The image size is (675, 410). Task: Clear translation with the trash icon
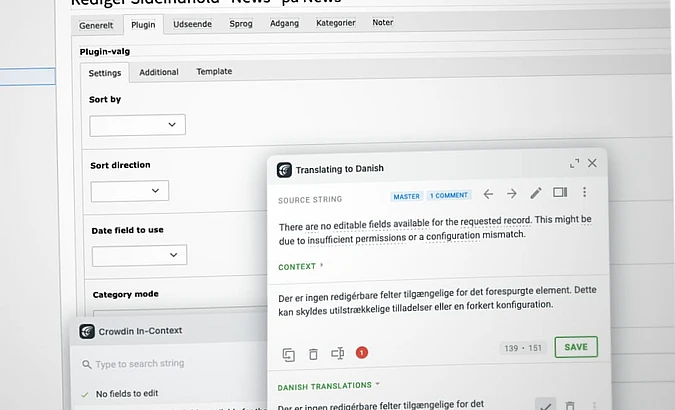[x=313, y=354]
